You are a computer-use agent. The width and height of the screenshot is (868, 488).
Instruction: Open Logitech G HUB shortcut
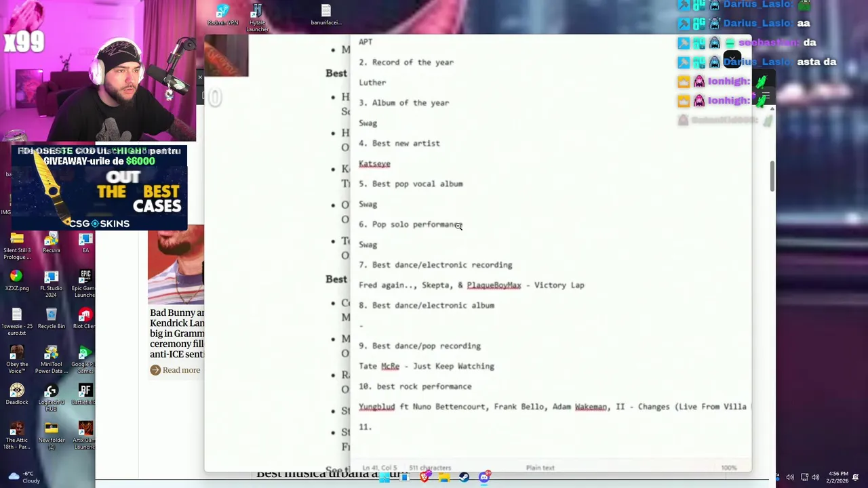(52, 398)
